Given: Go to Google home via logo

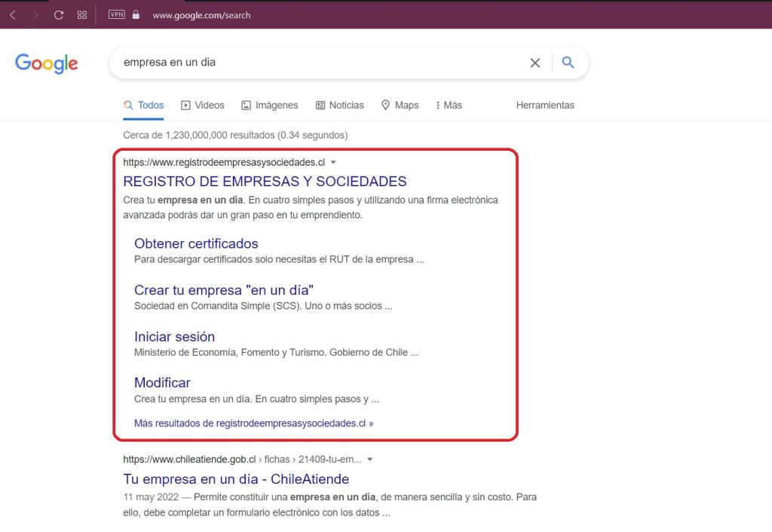Looking at the screenshot, I should (46, 63).
